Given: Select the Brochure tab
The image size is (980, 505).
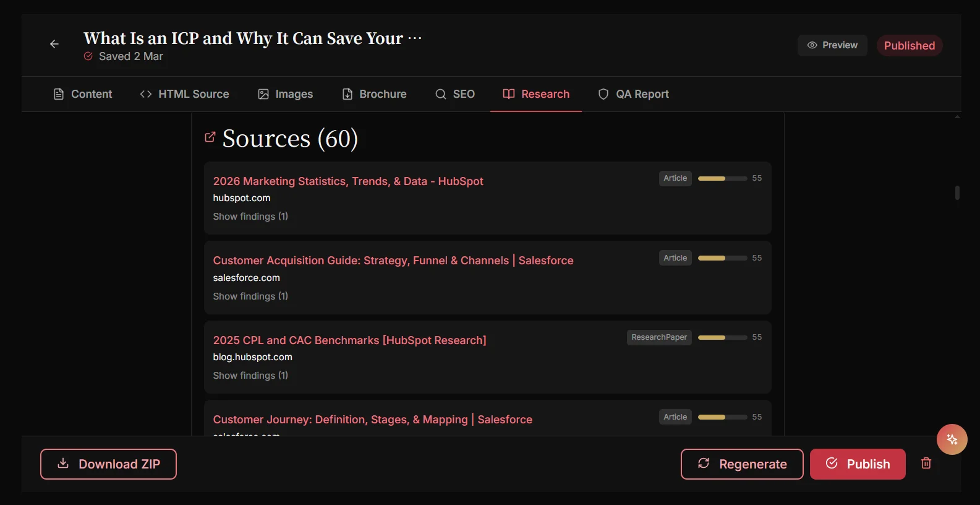Looking at the screenshot, I should click(x=374, y=94).
